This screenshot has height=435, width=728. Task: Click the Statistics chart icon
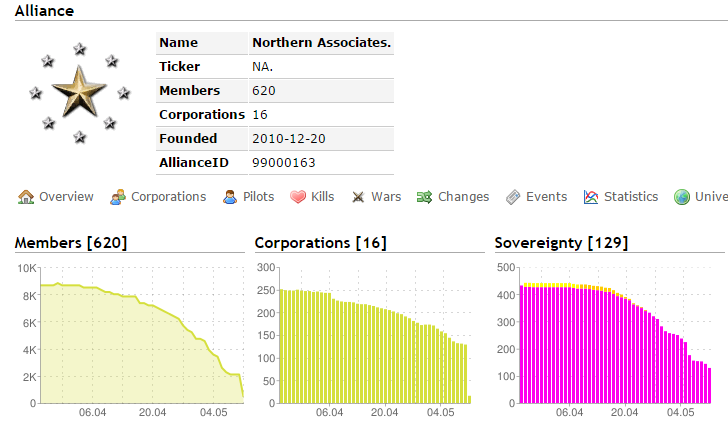tap(591, 197)
